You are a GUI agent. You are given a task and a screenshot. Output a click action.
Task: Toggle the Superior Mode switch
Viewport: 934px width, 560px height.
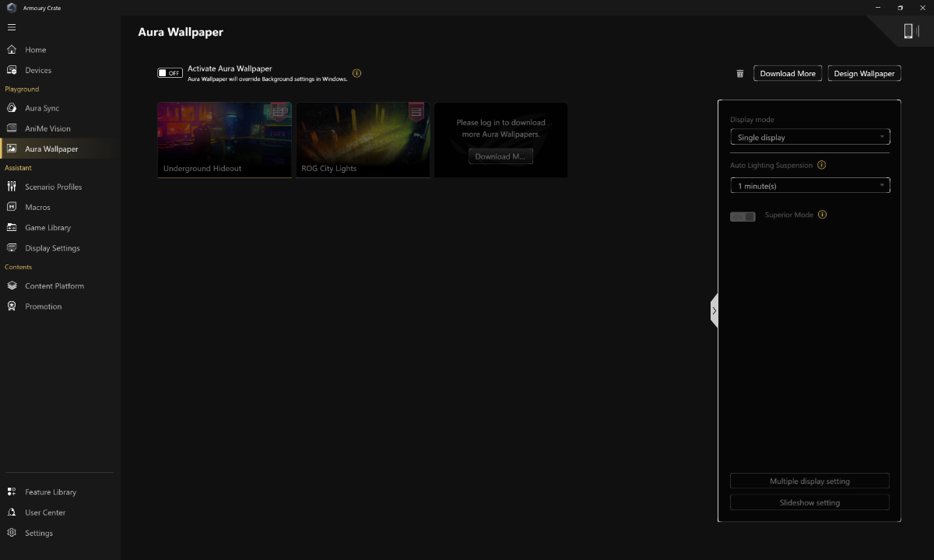tap(743, 216)
